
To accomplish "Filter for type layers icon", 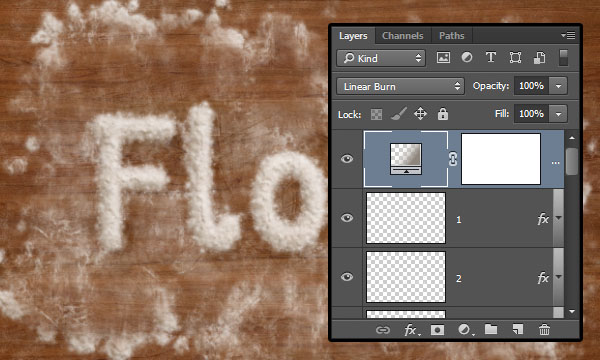I will tap(491, 58).
